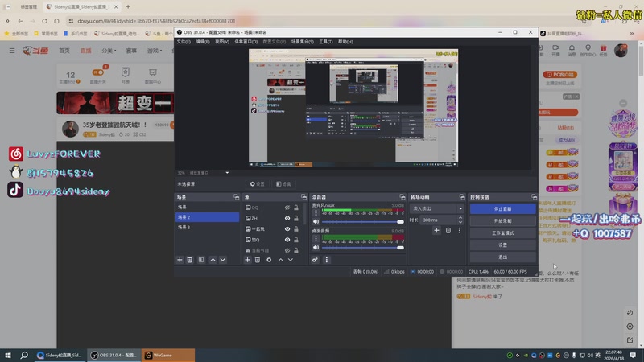Open OBS 工具(T) menu
Viewport: 644px width, 362px height.
pyautogui.click(x=326, y=42)
